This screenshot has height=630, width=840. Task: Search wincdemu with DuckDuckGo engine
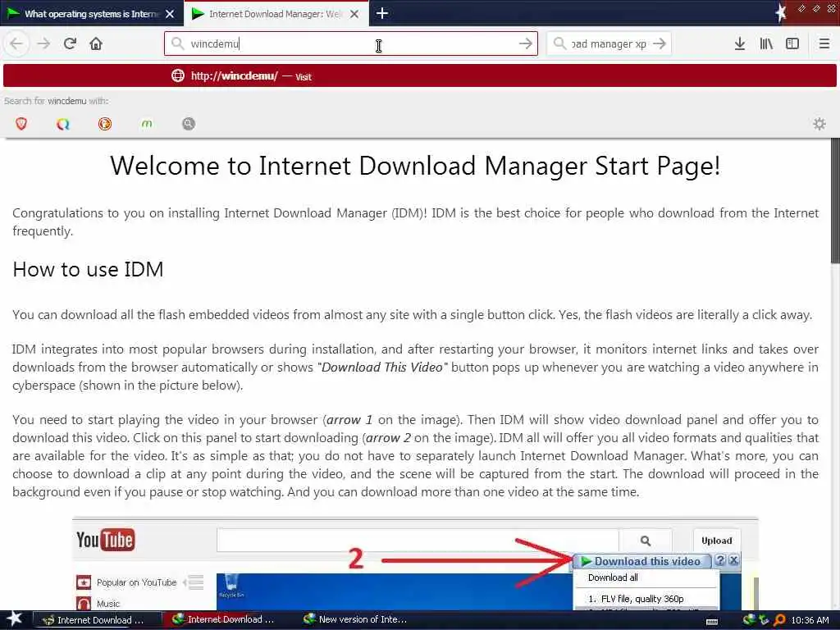click(x=105, y=124)
